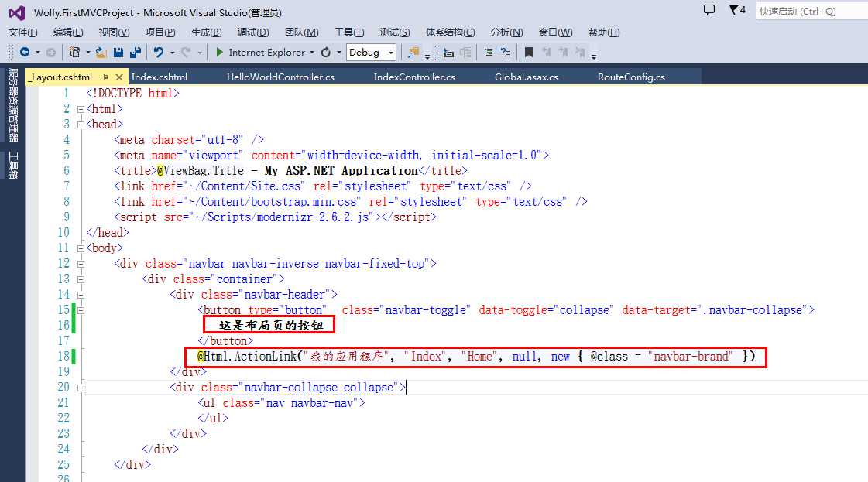
Task: Open the 窗口(W) menu
Action: coord(555,32)
